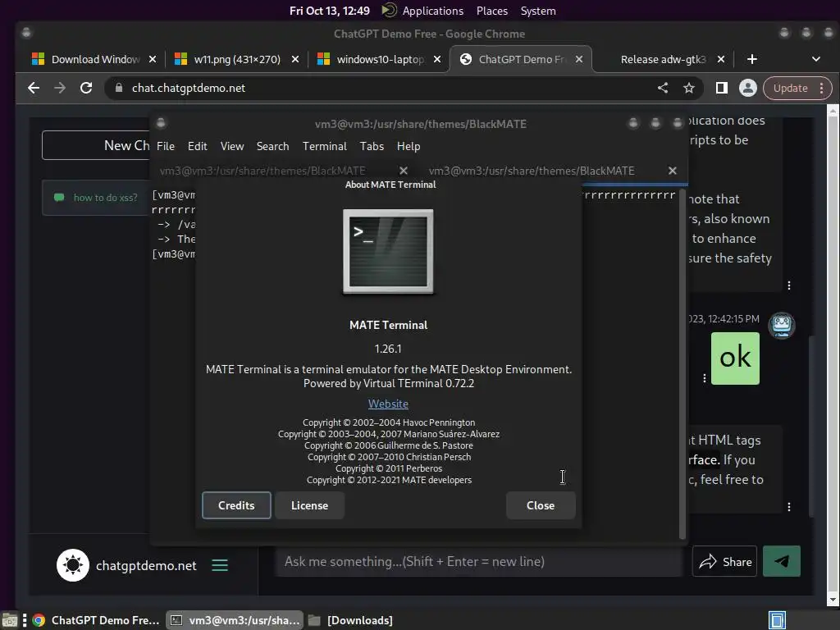The height and width of the screenshot is (630, 840).
Task: Share this page from address bar
Action: coord(663,88)
